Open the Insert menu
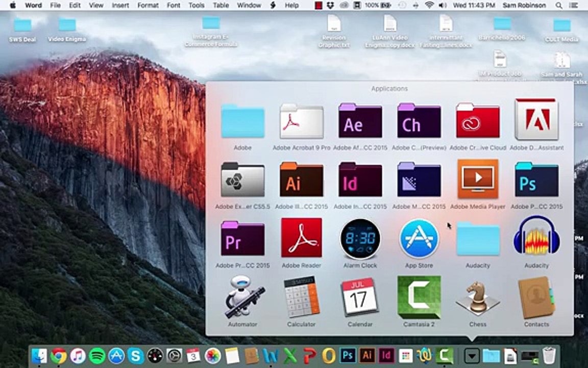 [120, 5]
